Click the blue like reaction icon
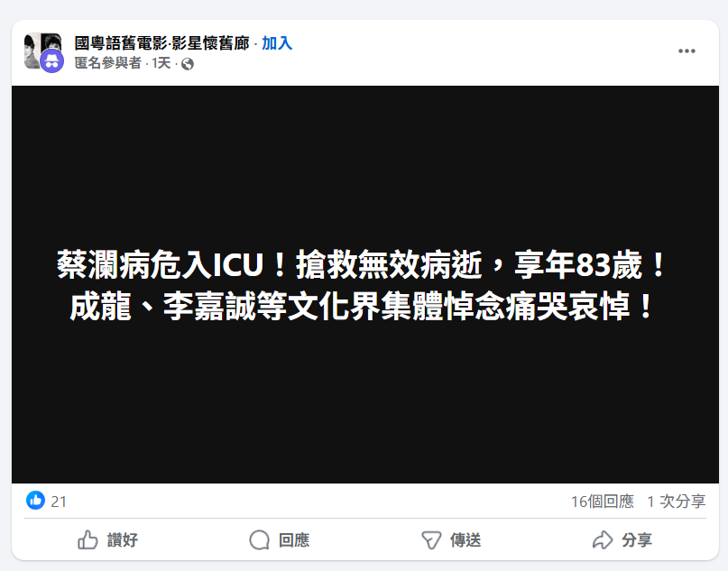The height and width of the screenshot is (571, 728). (35, 501)
